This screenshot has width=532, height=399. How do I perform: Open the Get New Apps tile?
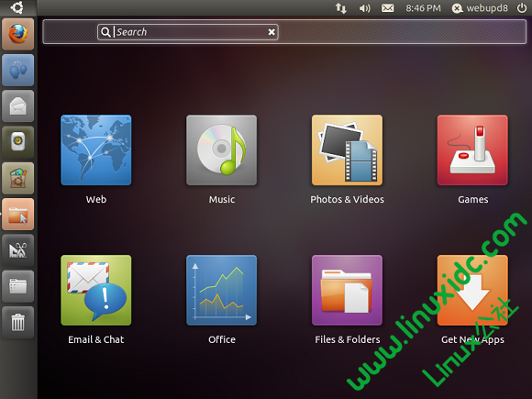(x=472, y=291)
